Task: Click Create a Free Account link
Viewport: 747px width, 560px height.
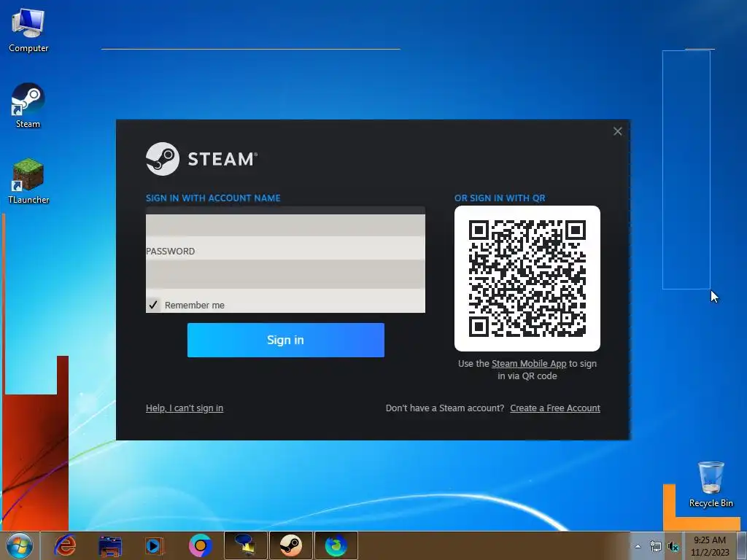Action: coord(555,408)
